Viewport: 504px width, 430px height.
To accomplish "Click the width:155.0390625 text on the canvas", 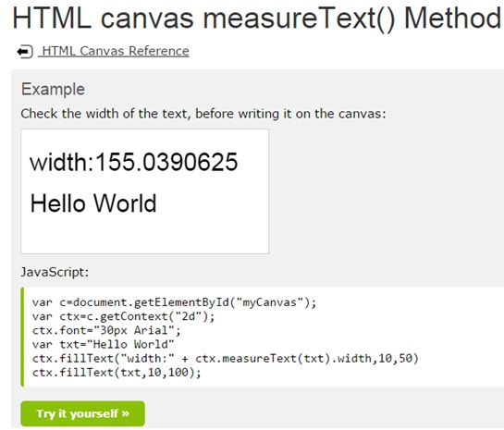I will point(134,162).
